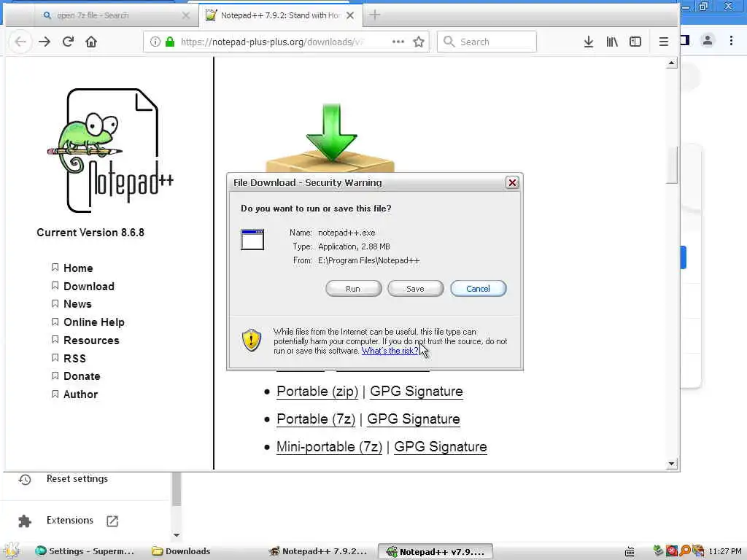Open the 'What's the risk?' link

click(x=390, y=351)
